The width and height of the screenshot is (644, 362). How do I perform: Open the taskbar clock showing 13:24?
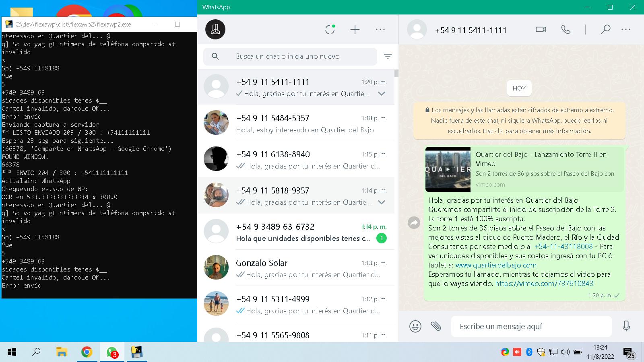click(x=600, y=352)
